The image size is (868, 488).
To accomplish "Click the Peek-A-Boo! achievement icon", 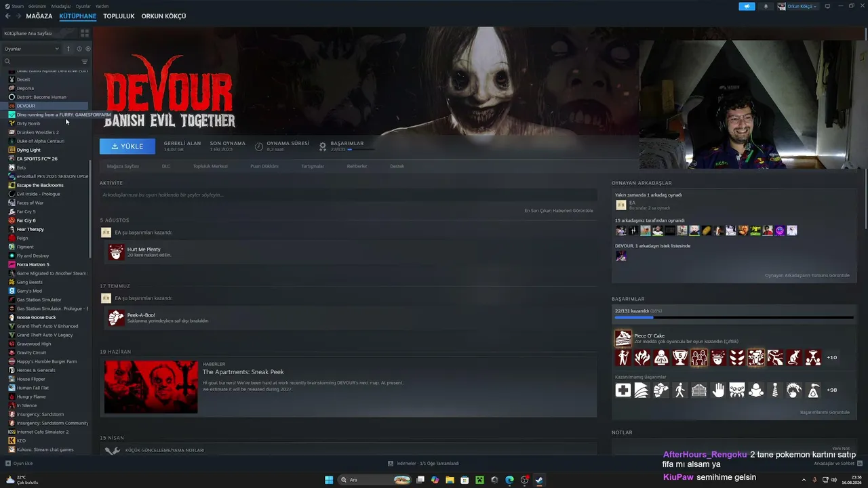I will point(117,318).
